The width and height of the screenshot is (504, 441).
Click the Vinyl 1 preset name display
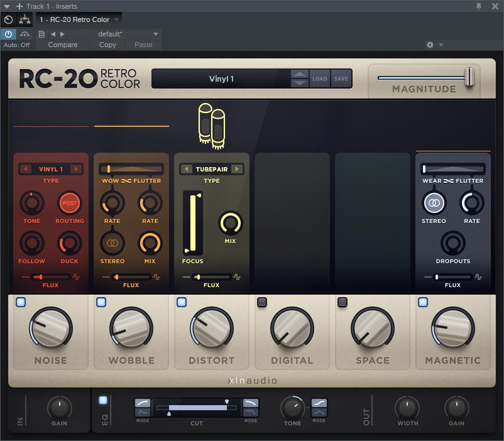(x=221, y=79)
